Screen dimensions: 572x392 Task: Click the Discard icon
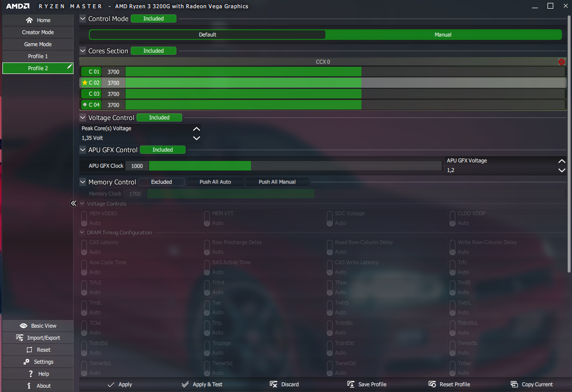274,384
